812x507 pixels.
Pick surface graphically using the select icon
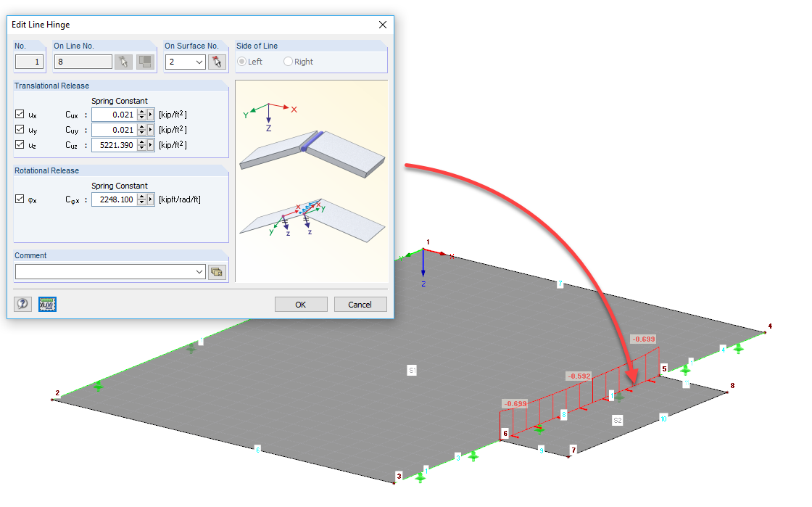click(216, 62)
